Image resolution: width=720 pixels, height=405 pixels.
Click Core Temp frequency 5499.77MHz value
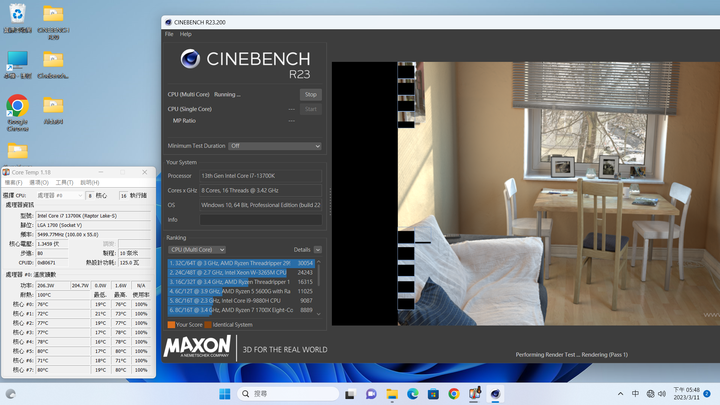tap(93, 235)
